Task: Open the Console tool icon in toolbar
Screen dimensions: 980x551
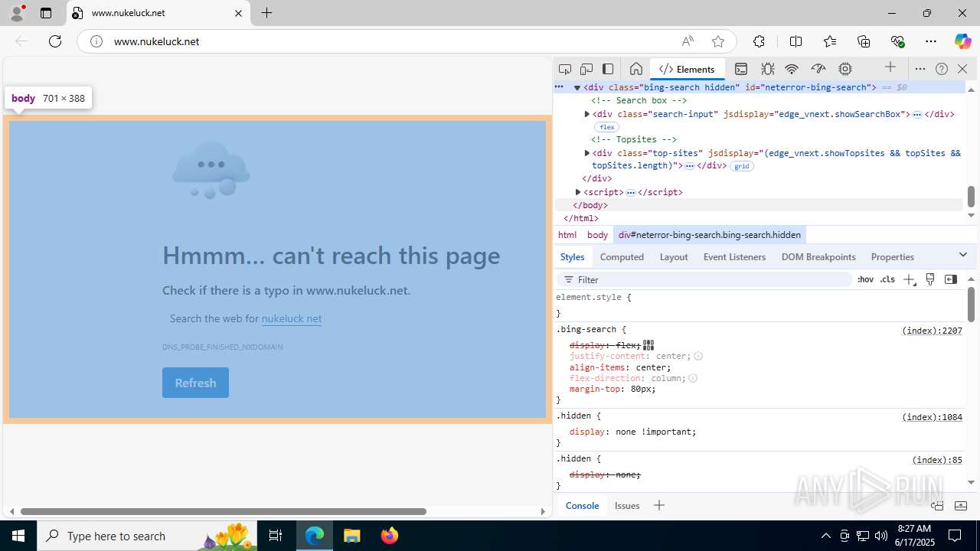Action: pos(741,69)
